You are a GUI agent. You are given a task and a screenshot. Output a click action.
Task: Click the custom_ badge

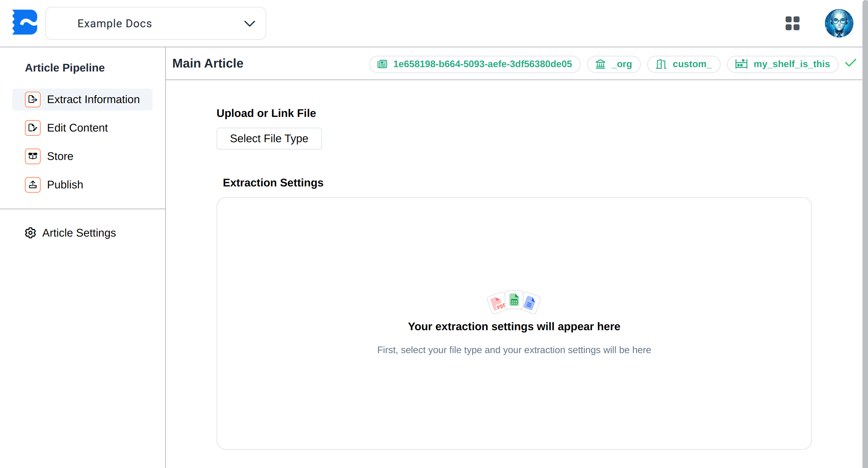point(683,64)
